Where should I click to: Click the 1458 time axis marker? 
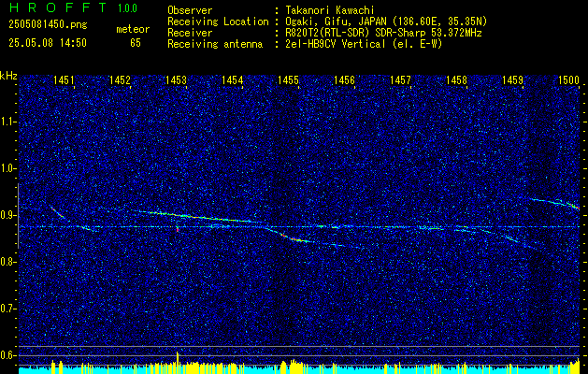point(457,79)
